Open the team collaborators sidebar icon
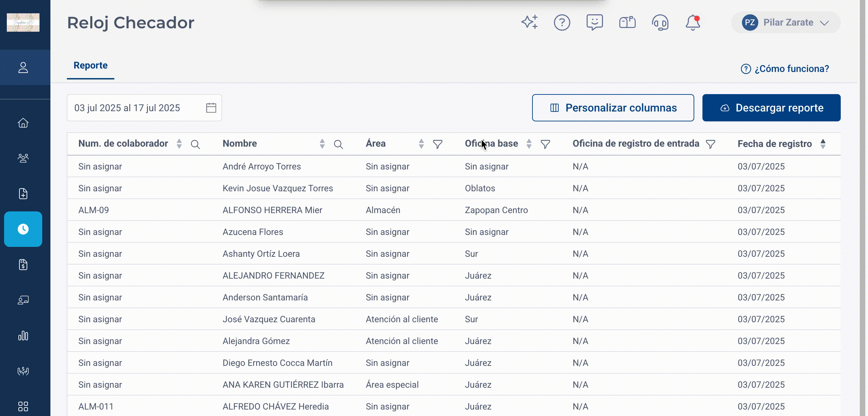 point(23,158)
